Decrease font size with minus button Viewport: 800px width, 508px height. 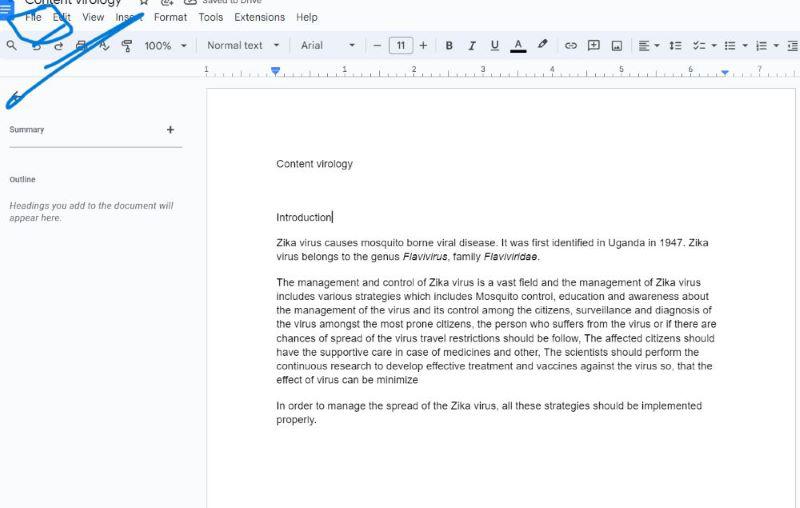377,46
